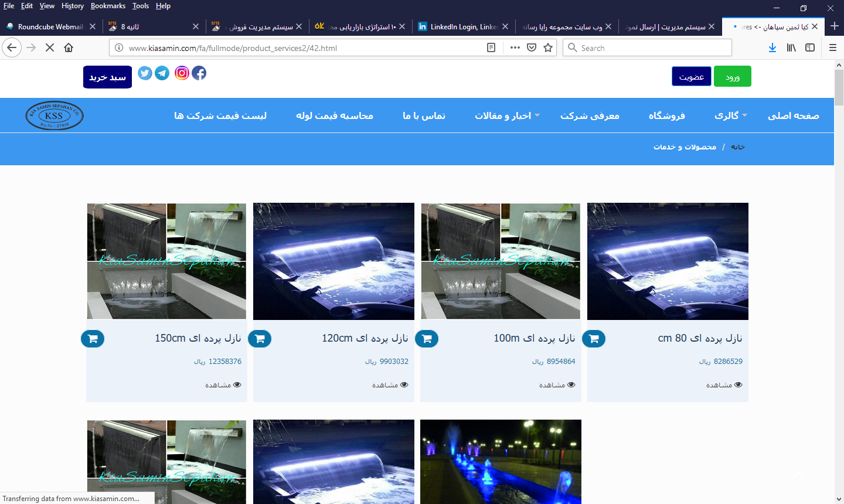Viewport: 844px width, 504px height.
Task: Open the Tools menu
Action: pos(141,6)
